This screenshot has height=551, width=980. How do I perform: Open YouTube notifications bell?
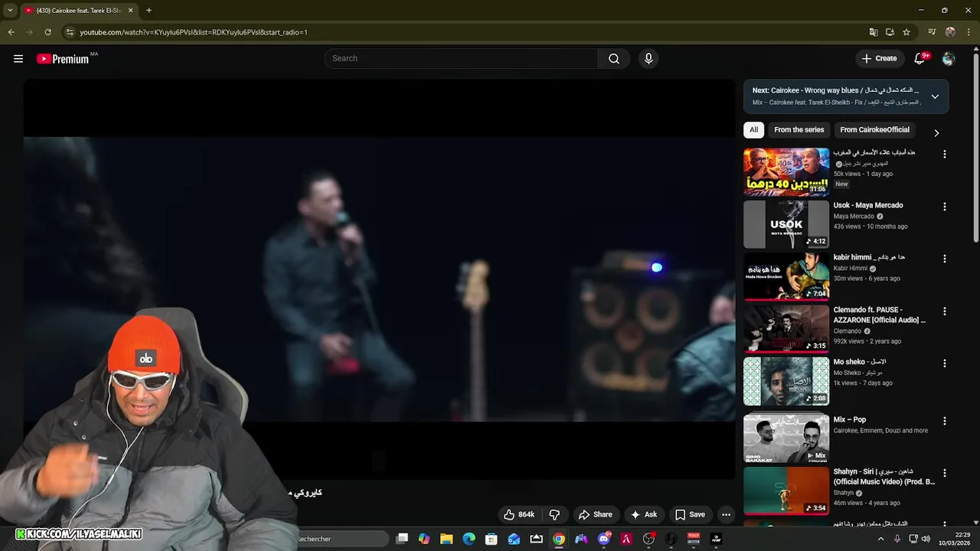(920, 59)
